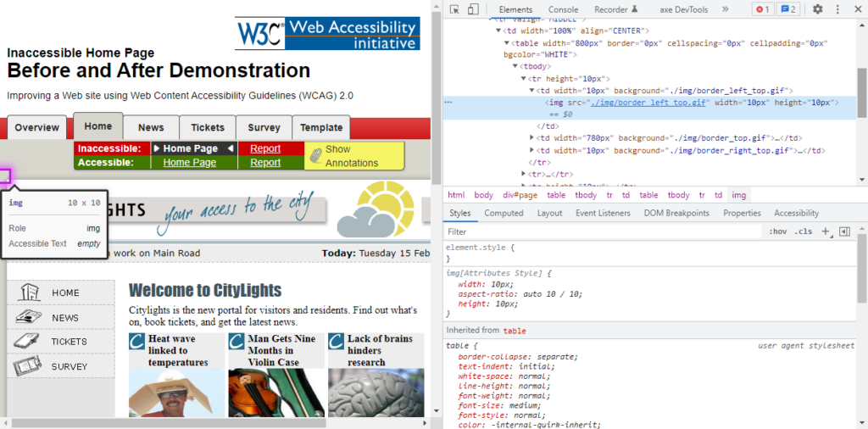Viewport: 868px width, 429px height.
Task: Click the red table link after Inherited from
Action: [515, 331]
